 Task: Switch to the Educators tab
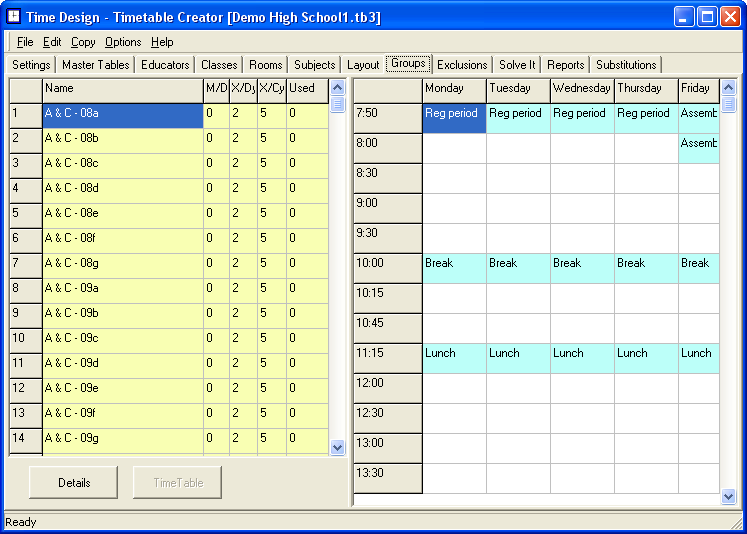pos(165,65)
